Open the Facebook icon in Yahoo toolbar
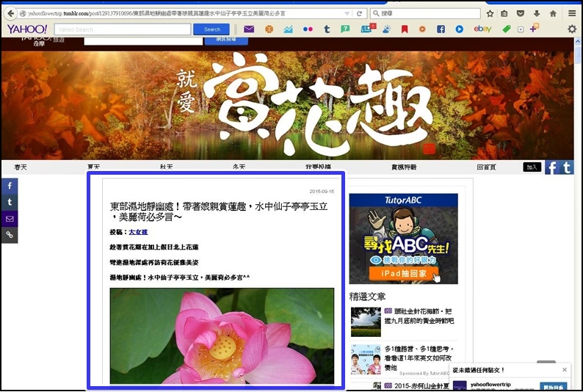583x392 pixels. [x=441, y=29]
